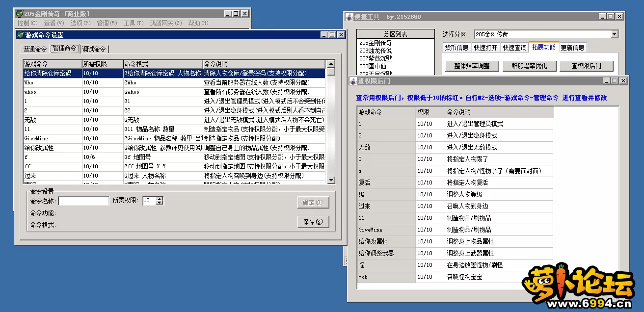This screenshot has height=312, width=644.
Task: Click the 给你调整武器 row in 查权限后门
Action: coord(455,253)
